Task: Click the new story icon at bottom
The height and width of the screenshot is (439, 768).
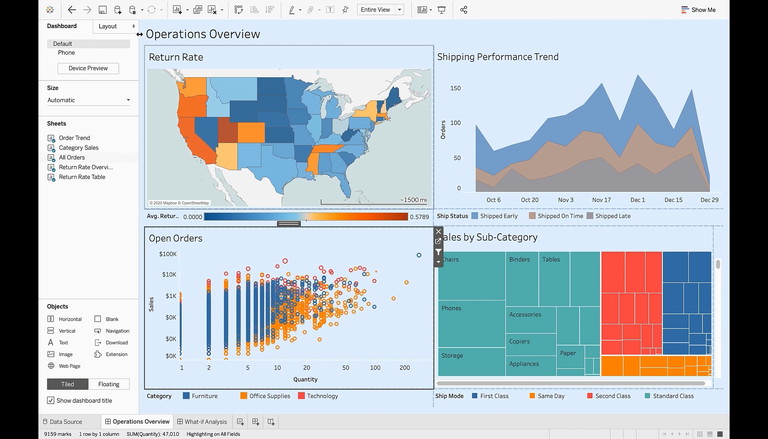Action: tap(271, 422)
